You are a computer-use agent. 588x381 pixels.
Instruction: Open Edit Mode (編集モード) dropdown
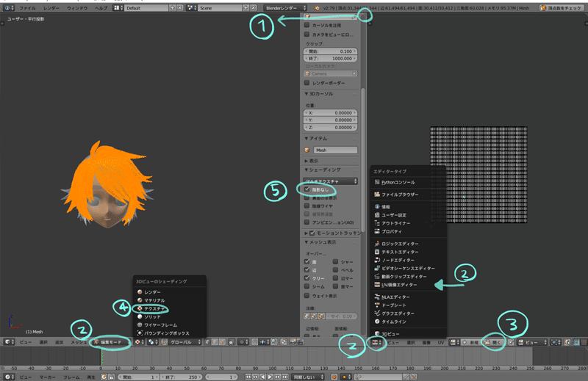coord(111,342)
